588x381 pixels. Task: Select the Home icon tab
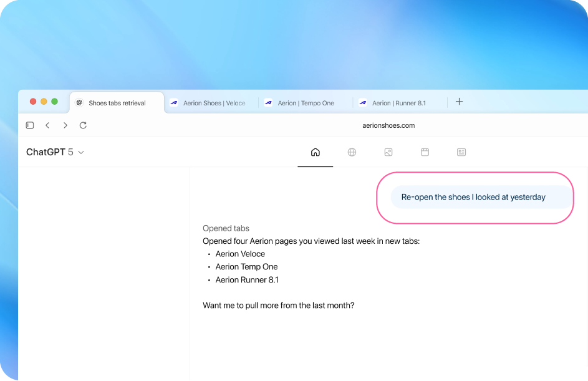[316, 152]
